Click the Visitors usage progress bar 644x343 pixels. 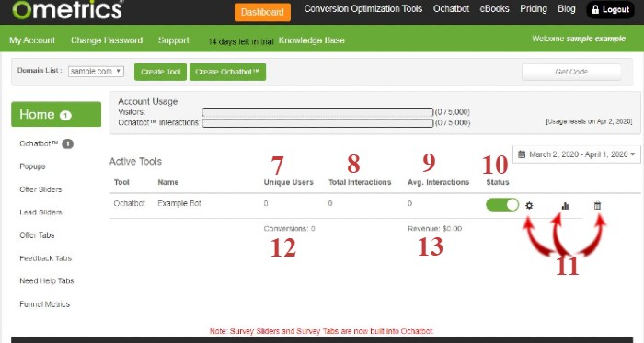tap(318, 112)
